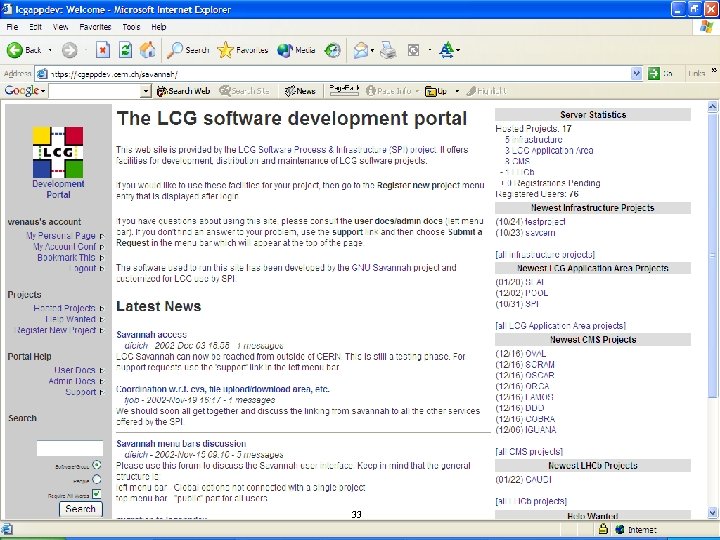This screenshot has width=720, height=540.
Task: Open the Edit menu
Action: click(x=35, y=27)
